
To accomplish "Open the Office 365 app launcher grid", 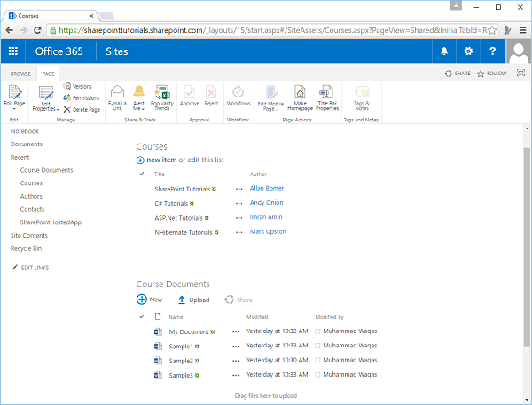I will pyautogui.click(x=14, y=51).
